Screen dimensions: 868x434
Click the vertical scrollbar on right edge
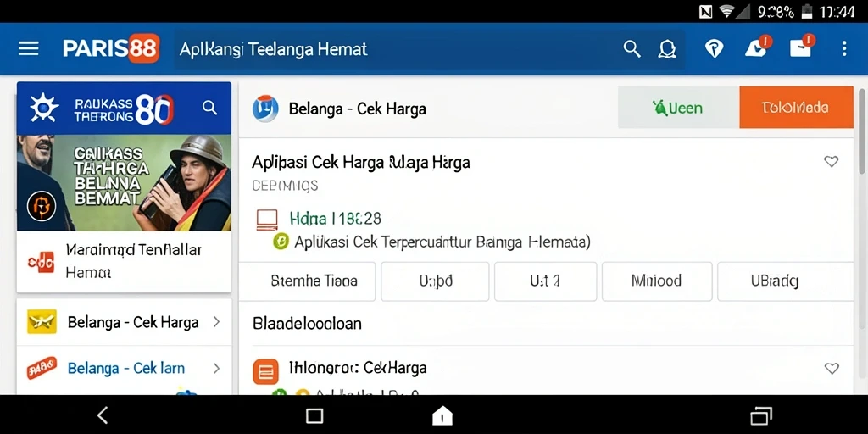point(862,130)
